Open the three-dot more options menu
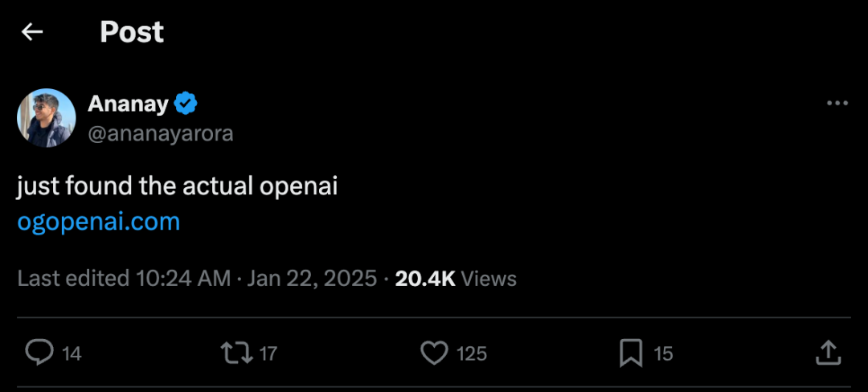This screenshot has width=868, height=392. (x=837, y=104)
